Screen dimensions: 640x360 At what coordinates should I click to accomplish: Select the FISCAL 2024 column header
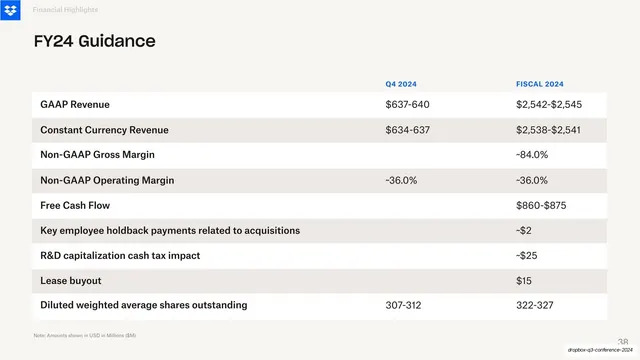[x=540, y=84]
